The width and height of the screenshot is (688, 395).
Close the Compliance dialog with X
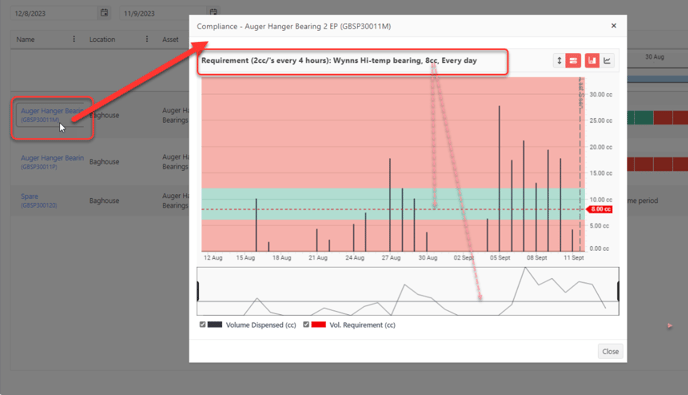[614, 26]
